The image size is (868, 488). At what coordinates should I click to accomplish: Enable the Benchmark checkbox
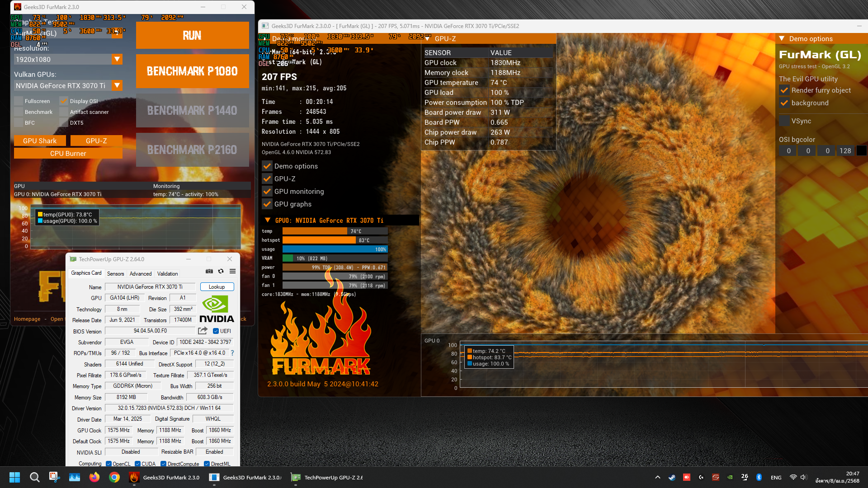click(x=19, y=112)
